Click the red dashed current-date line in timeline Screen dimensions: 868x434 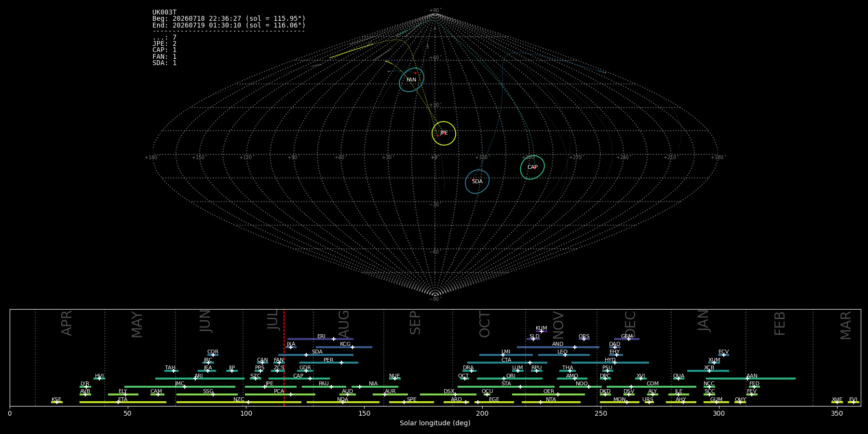click(284, 357)
